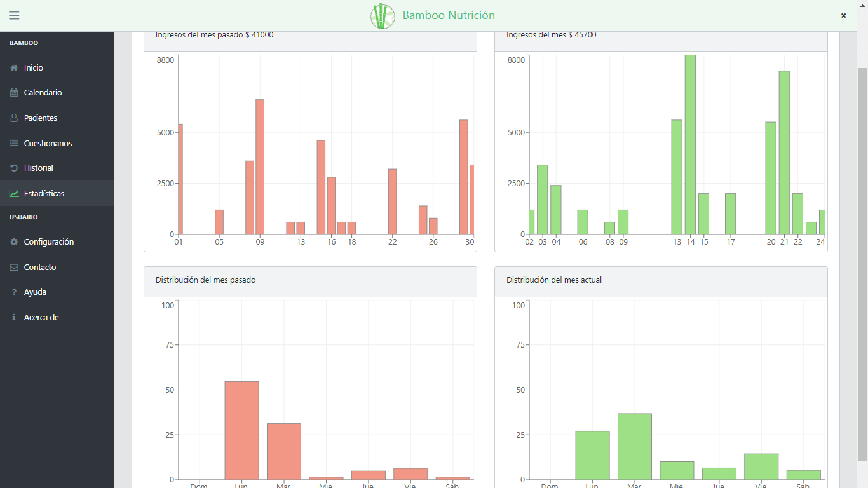Select the Estadísticas menu item
The height and width of the screenshot is (488, 868).
(x=57, y=193)
